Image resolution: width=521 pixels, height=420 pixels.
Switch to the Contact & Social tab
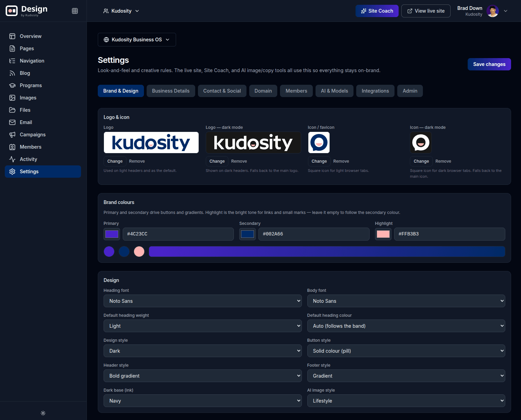pyautogui.click(x=222, y=91)
